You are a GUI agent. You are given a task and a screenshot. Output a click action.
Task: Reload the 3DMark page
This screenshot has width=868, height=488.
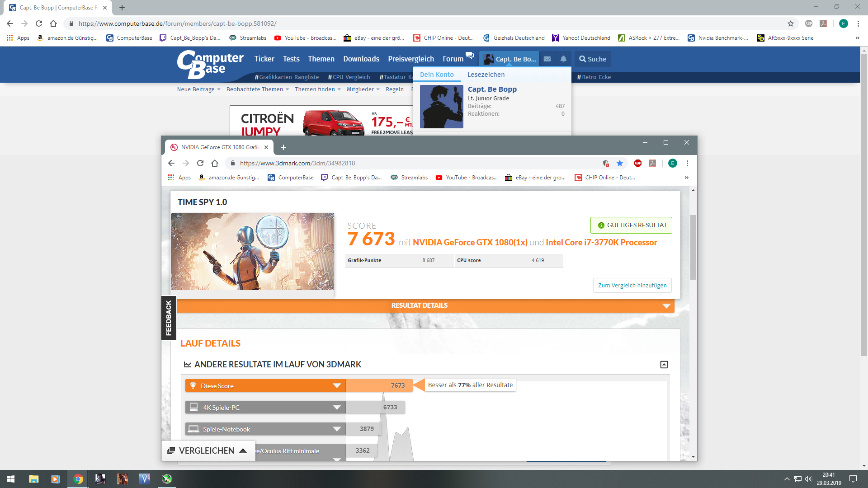tap(200, 163)
